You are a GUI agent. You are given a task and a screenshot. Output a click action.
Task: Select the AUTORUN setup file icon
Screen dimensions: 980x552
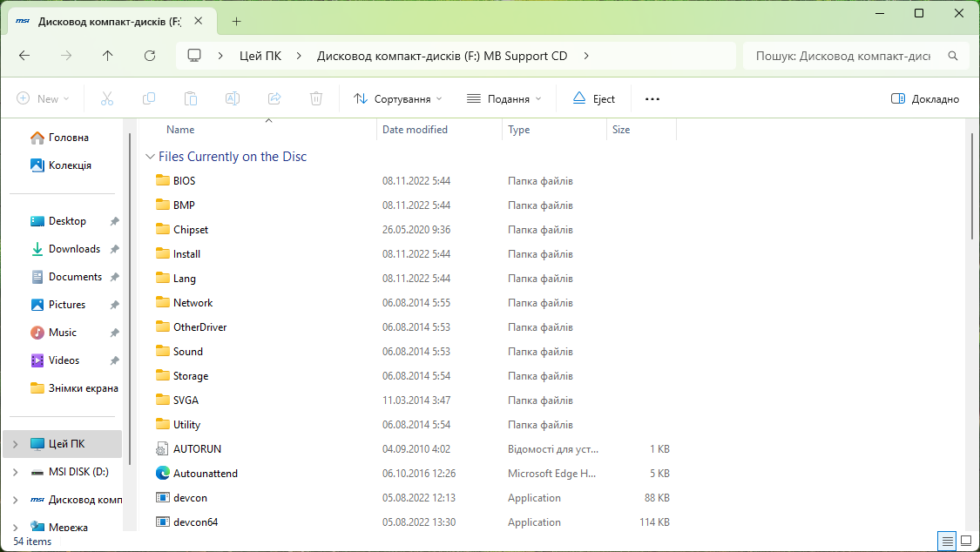[x=163, y=449]
